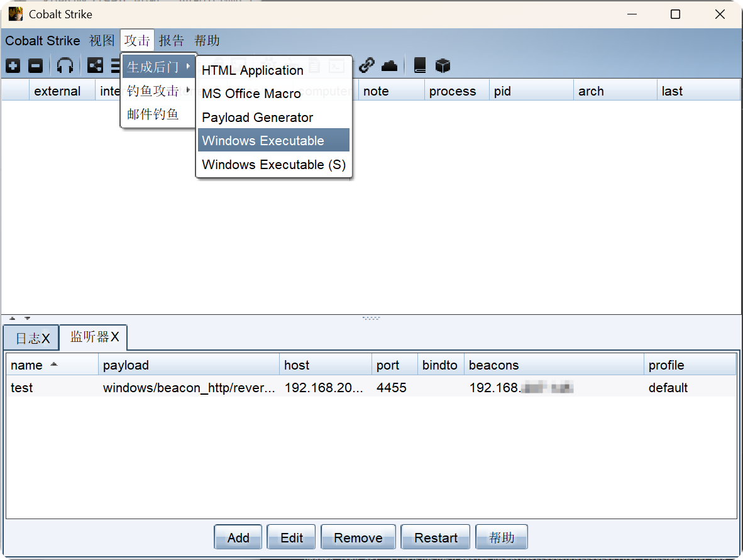The height and width of the screenshot is (560, 743).
Task: Sort sessions by the external column
Action: tap(62, 91)
